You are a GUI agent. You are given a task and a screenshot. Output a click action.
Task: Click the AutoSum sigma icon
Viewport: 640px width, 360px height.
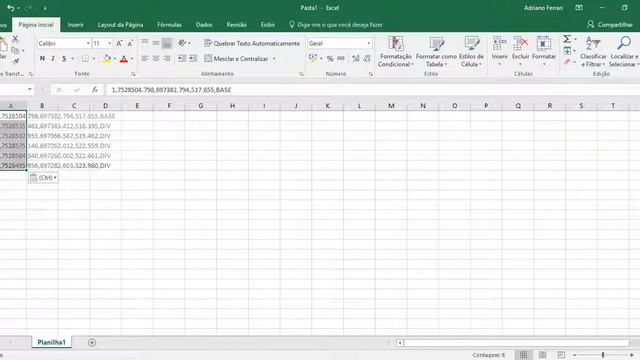tap(567, 39)
